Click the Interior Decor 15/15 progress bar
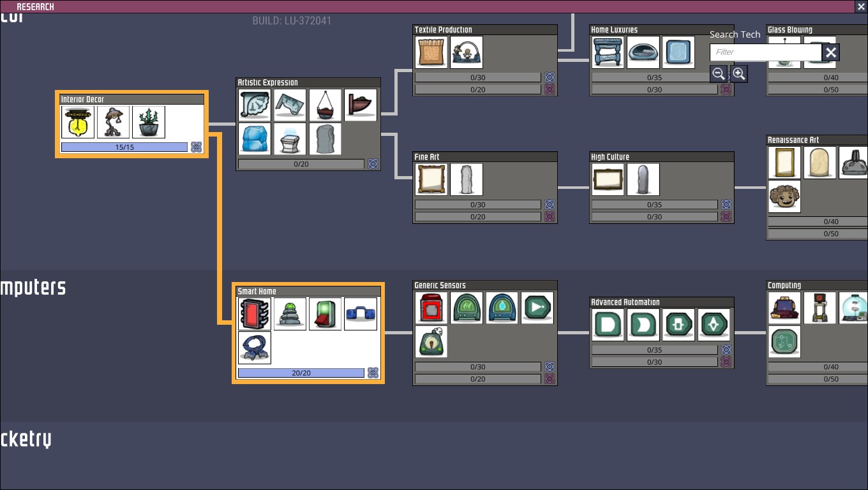868x490 pixels. click(x=124, y=147)
